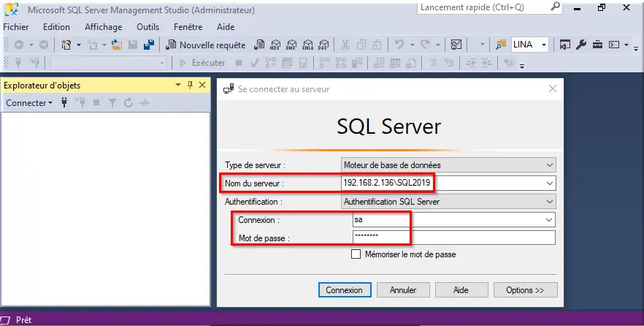Open the Aide menu

(226, 27)
